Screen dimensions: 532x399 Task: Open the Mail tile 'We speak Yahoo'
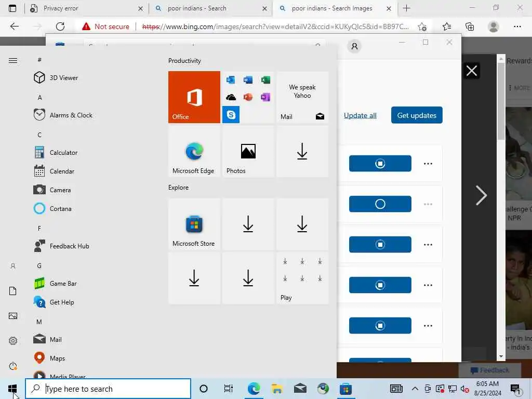pos(302,97)
